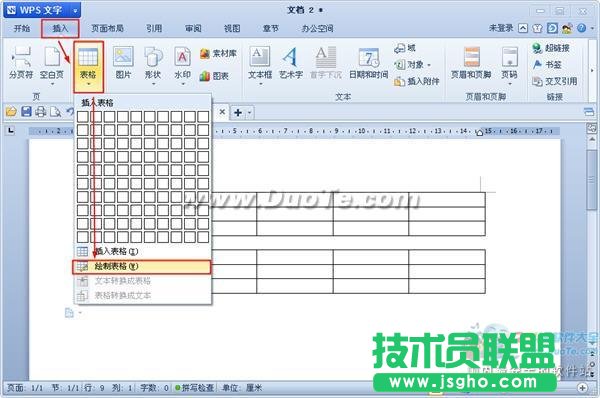
Task: Go to the 审阅 tab
Action: [x=193, y=28]
